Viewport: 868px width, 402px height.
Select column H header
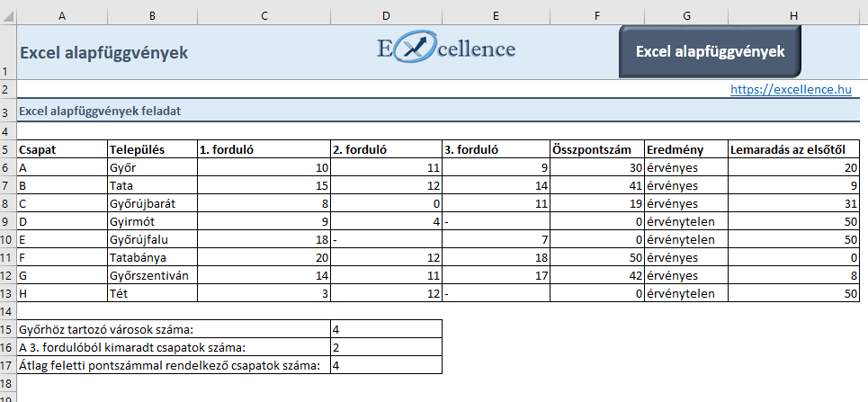pos(794,16)
